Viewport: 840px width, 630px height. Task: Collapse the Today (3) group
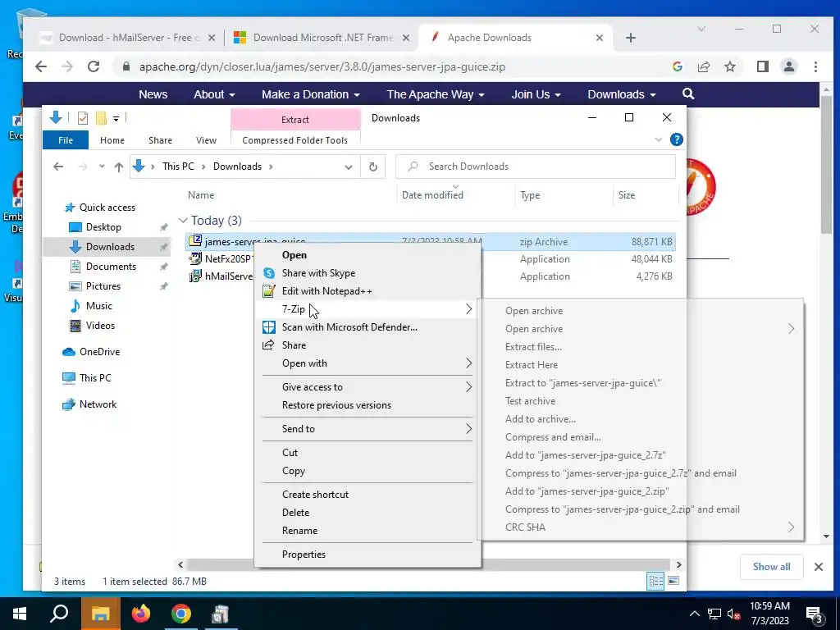(183, 220)
